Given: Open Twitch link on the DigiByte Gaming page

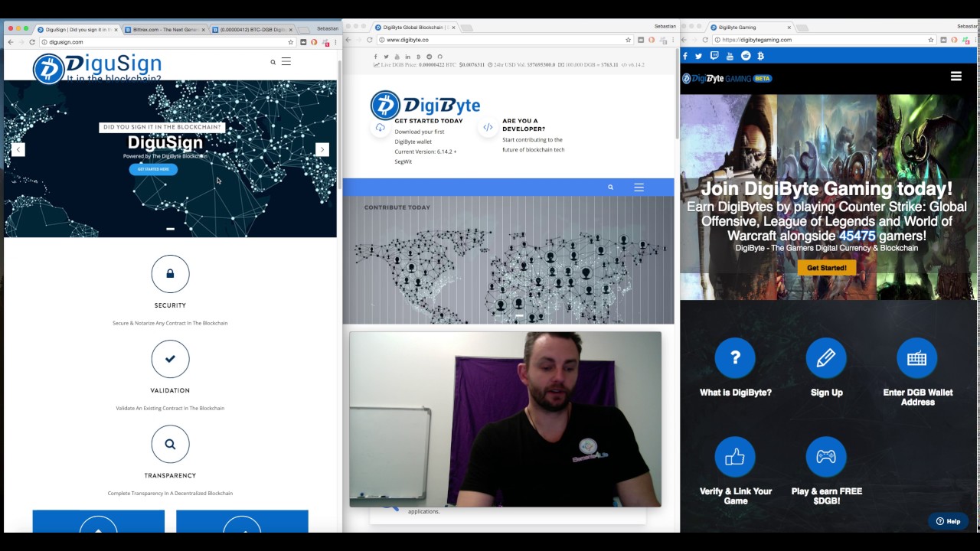Looking at the screenshot, I should click(x=714, y=56).
